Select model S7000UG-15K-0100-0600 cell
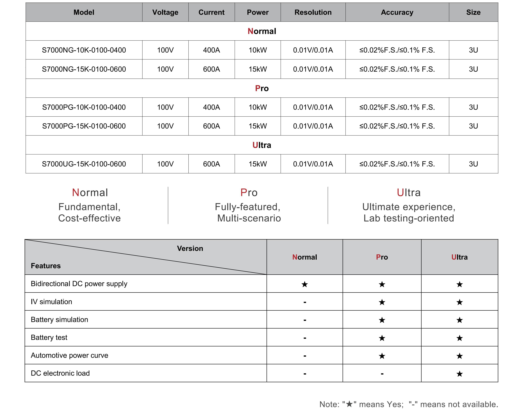Screen dimensions: 524x420 click(x=84, y=164)
